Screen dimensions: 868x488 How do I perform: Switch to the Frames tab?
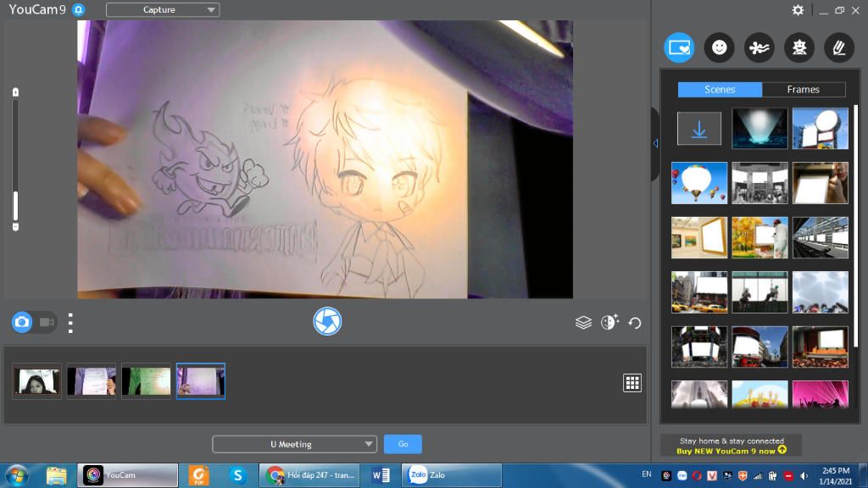click(x=804, y=90)
